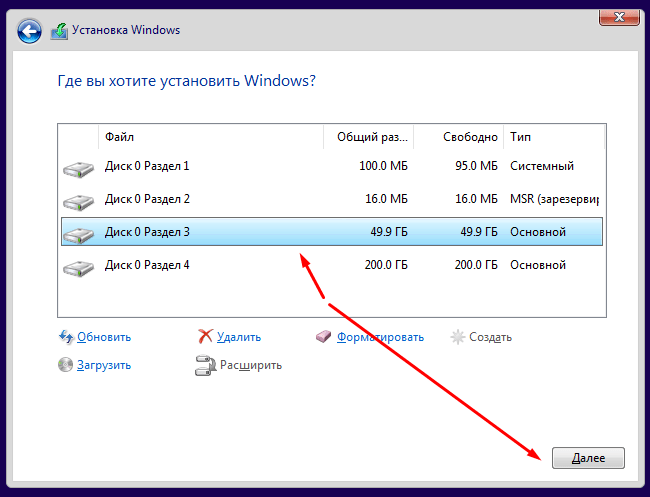Open the Обновить link
The image size is (650, 497).
pyautogui.click(x=104, y=337)
